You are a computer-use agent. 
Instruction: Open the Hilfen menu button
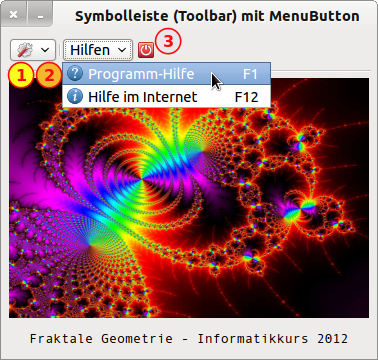point(98,50)
